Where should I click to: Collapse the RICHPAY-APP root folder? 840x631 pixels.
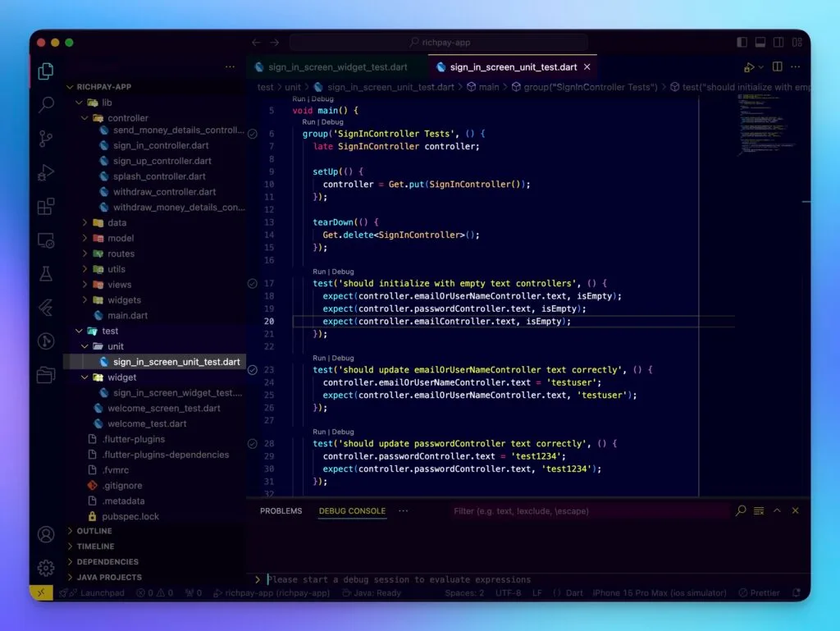(154, 87)
